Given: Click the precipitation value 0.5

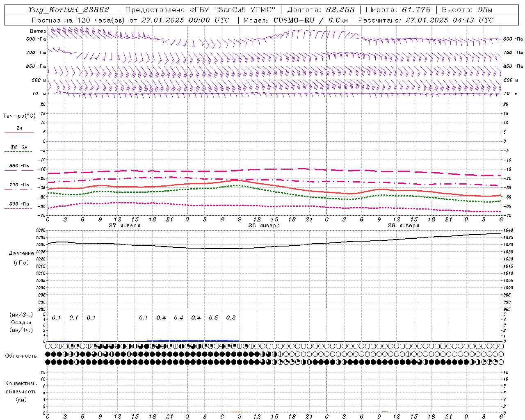Looking at the screenshot, I should pos(213,318).
